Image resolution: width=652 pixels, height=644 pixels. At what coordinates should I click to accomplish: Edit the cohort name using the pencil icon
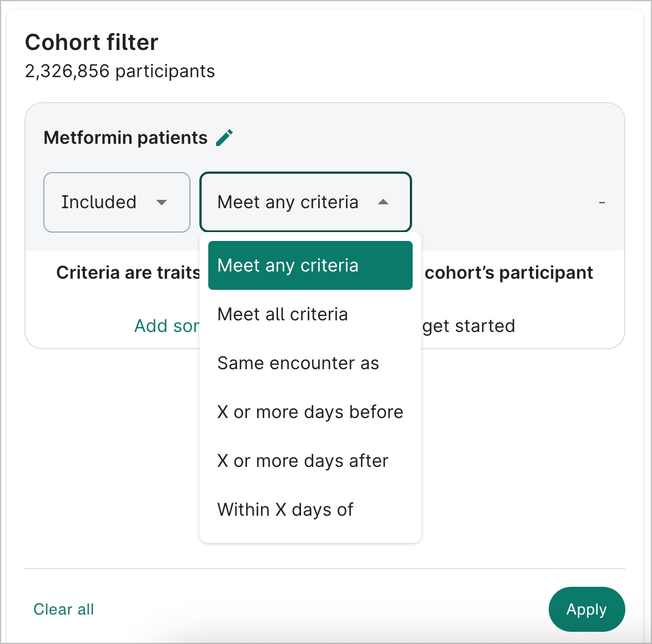point(224,137)
